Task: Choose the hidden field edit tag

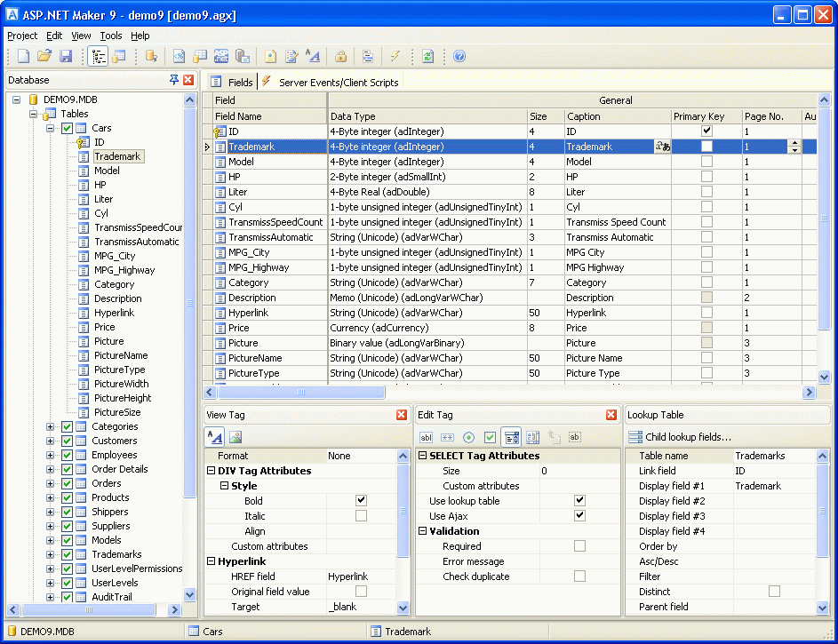Action: (x=575, y=437)
